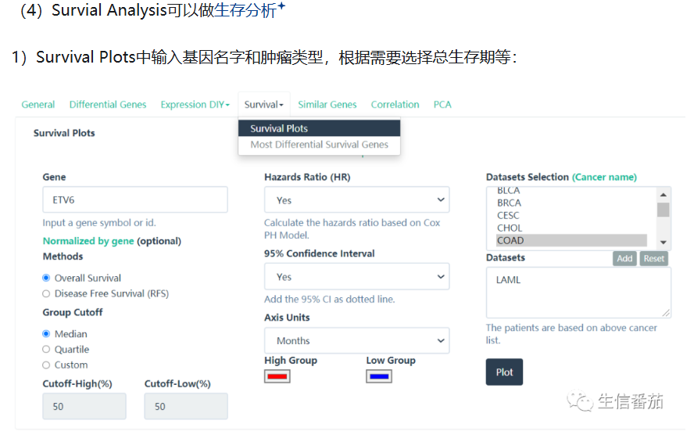Screen dimensions: 695x442
Task: Switch to the Differential Genes tab
Action: 108,104
